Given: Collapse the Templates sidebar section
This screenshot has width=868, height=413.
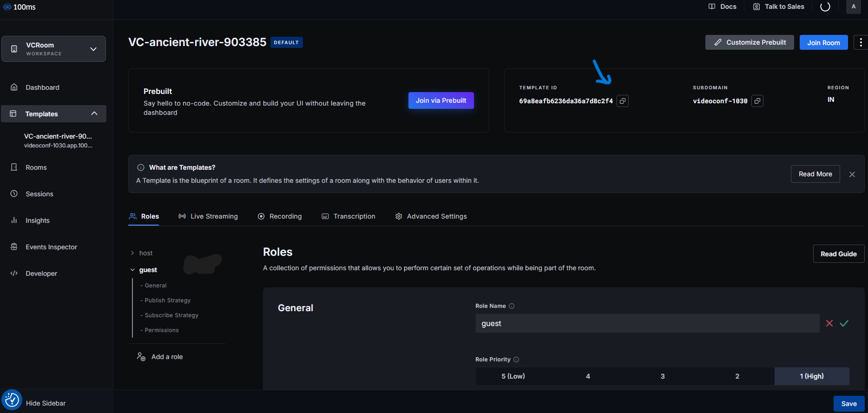Looking at the screenshot, I should 94,114.
